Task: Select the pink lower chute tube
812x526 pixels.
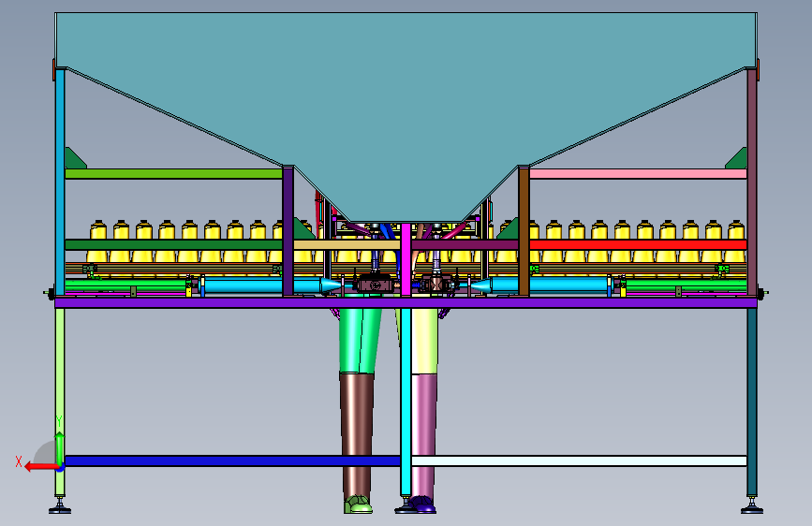Action: [423, 435]
